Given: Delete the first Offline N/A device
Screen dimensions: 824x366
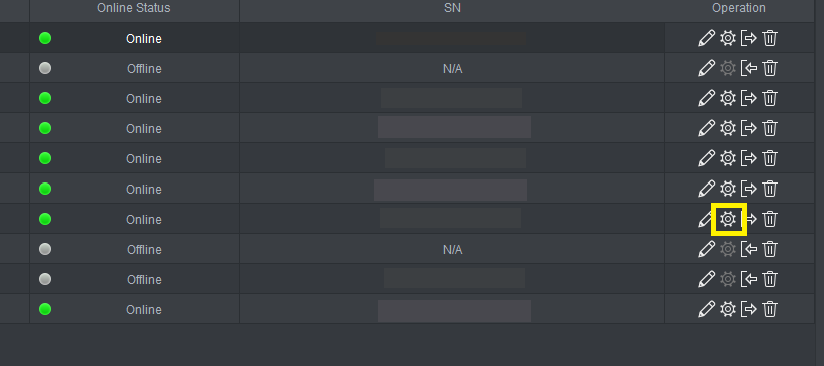Looking at the screenshot, I should click(x=770, y=68).
